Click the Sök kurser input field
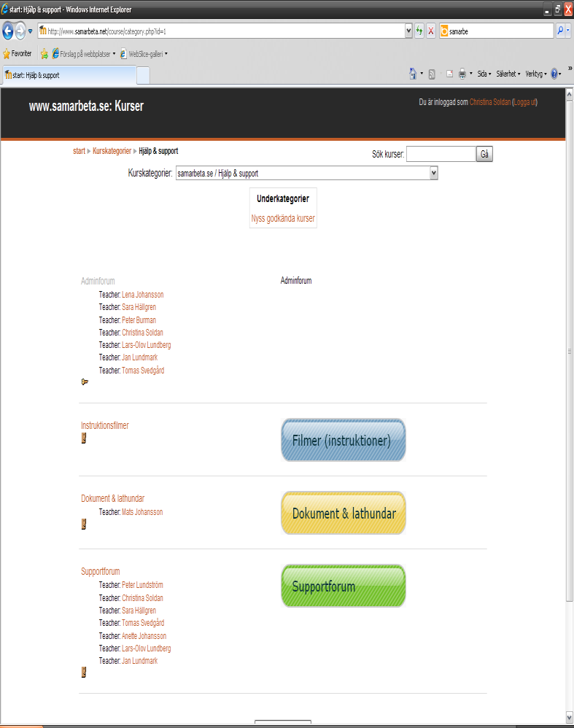Viewport: 574px width, 728px height. (441, 154)
